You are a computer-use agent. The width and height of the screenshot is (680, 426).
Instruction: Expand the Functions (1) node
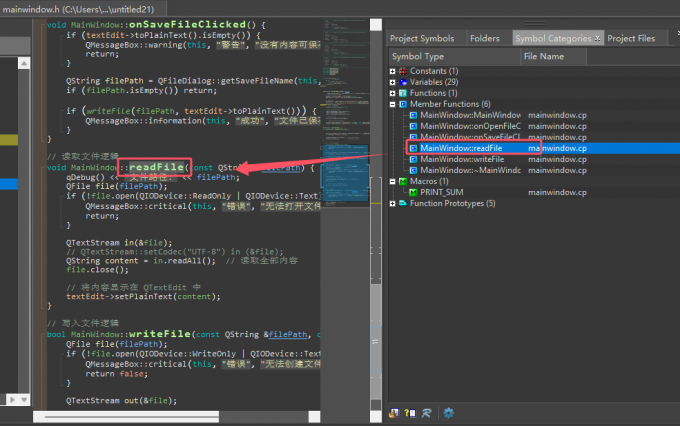click(392, 93)
